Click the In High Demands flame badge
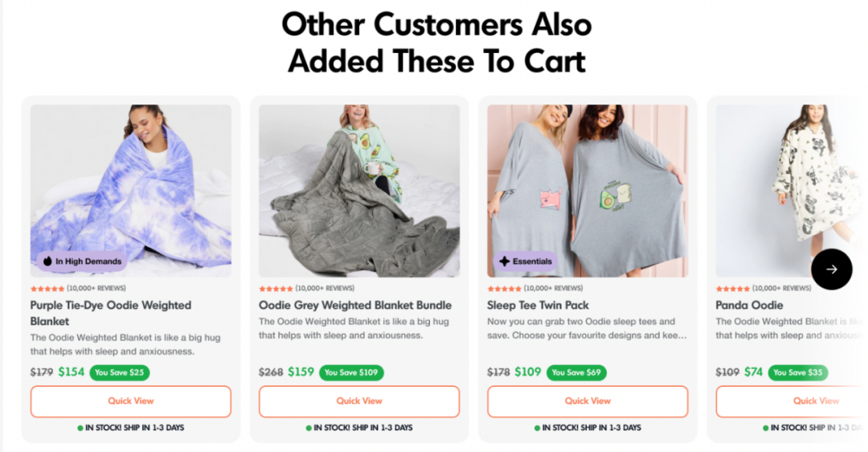The image size is (868, 452). pos(83,261)
